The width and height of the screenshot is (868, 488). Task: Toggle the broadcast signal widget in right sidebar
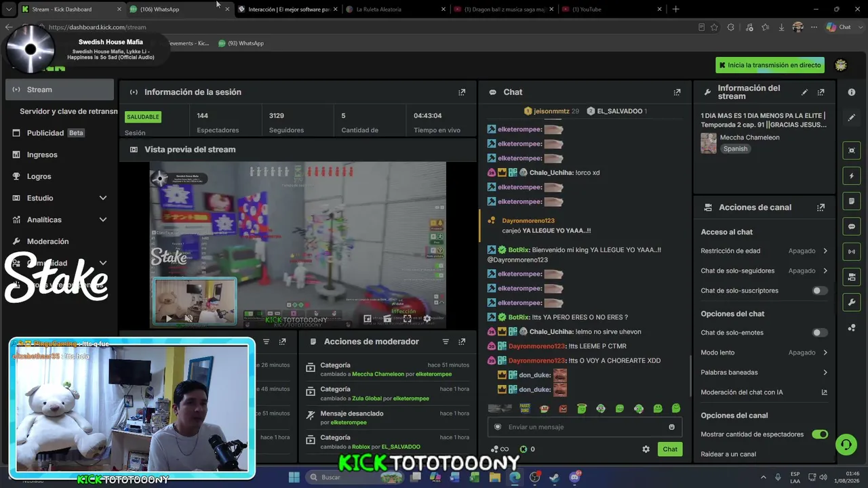[852, 251]
